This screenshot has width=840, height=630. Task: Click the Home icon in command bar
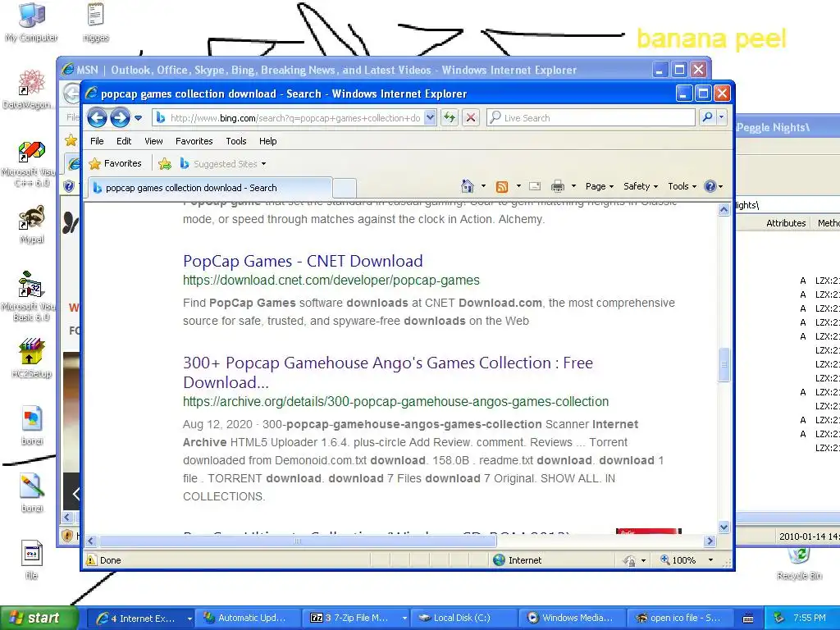tap(468, 186)
